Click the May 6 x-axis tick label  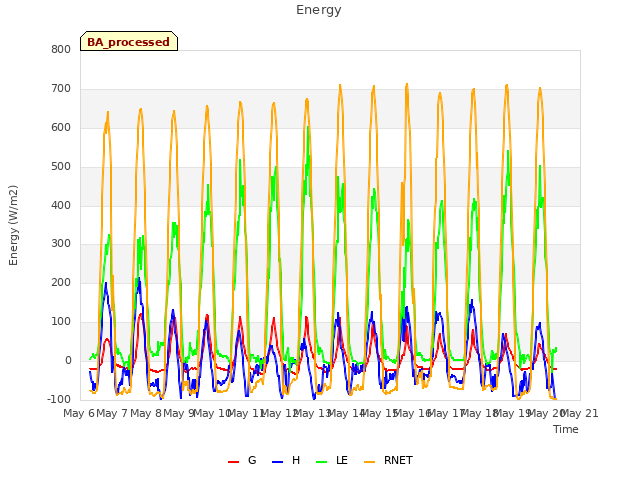(x=79, y=413)
